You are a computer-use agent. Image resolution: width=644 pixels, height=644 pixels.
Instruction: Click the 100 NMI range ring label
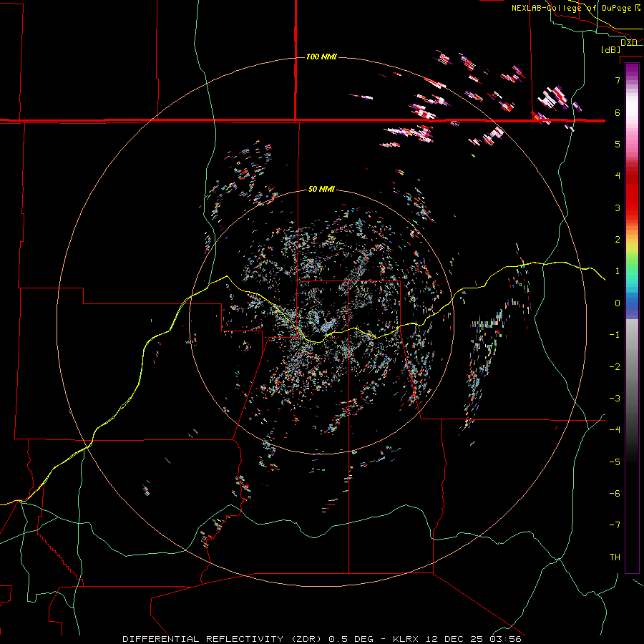(321, 57)
